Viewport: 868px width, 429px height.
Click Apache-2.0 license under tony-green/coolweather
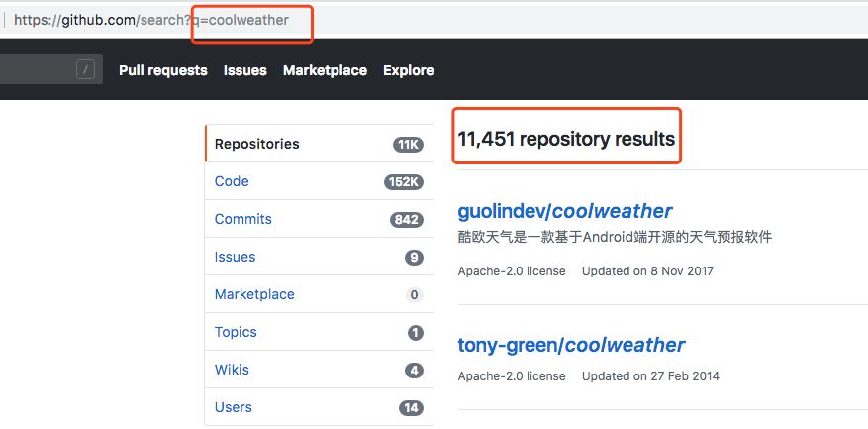point(512,376)
